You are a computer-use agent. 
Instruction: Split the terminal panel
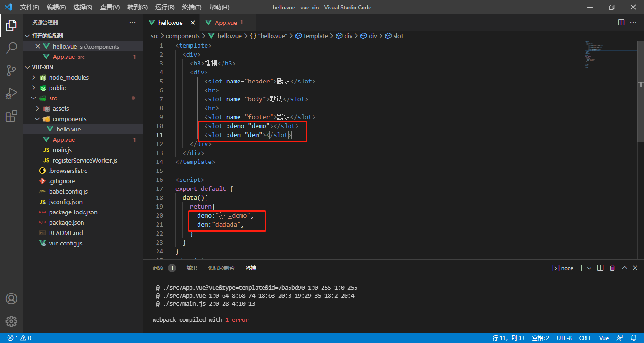pyautogui.click(x=600, y=268)
